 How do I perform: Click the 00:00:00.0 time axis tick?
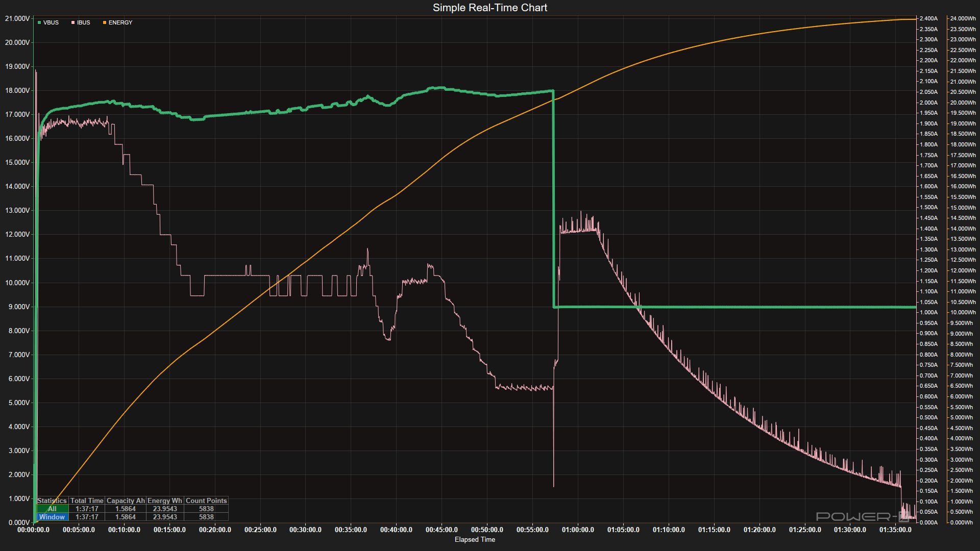click(34, 530)
